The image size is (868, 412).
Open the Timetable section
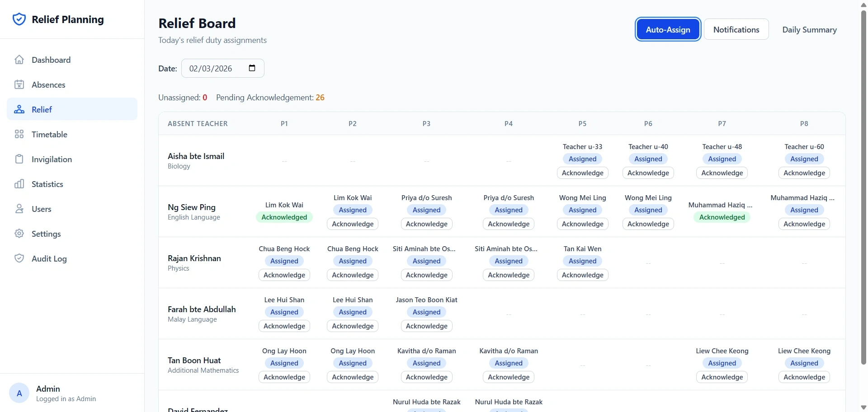(72, 134)
